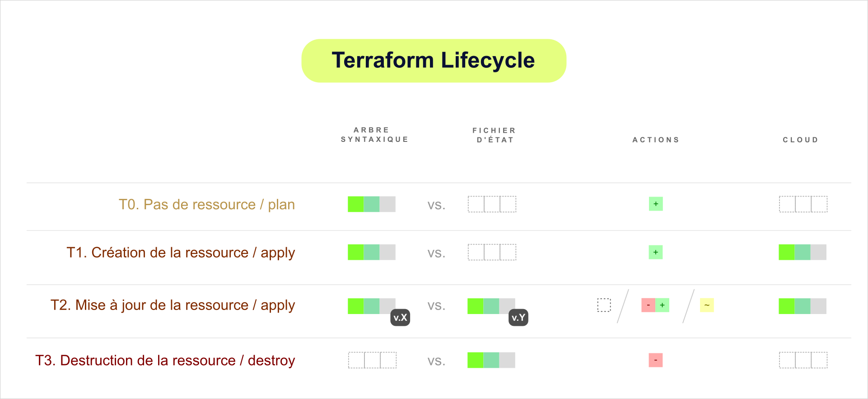Screen dimensions: 868x399
Task: Click the 'T0. Pas de ressource / plan' label
Action: [x=206, y=205]
